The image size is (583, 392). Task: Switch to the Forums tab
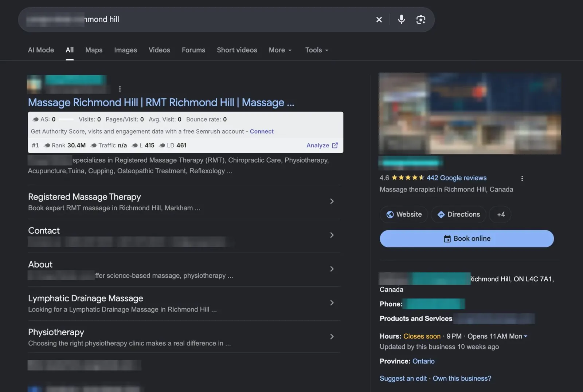click(x=193, y=50)
